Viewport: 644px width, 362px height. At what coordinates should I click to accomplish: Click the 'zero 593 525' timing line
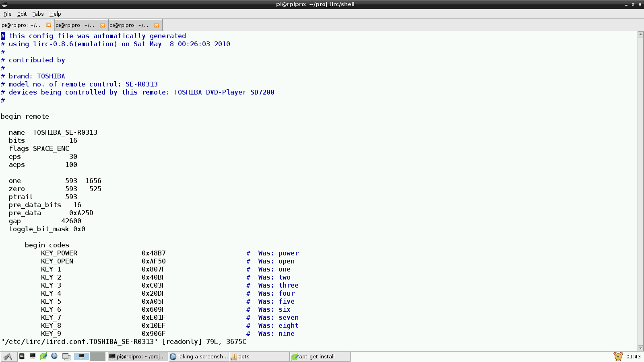click(55, 189)
